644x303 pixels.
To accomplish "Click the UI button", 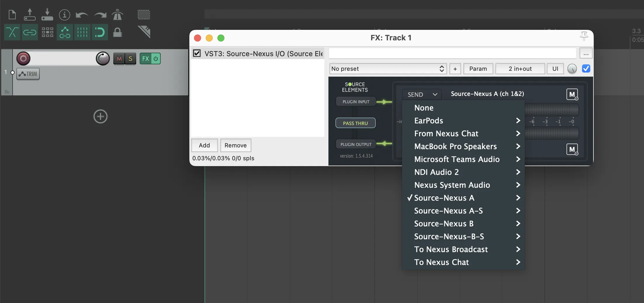I will pyautogui.click(x=555, y=69).
